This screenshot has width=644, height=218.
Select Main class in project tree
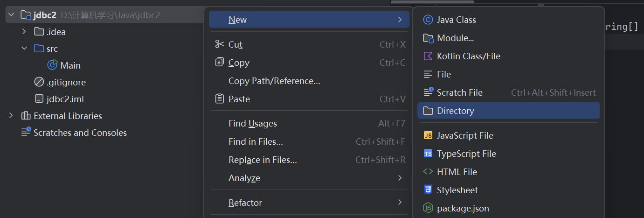70,65
